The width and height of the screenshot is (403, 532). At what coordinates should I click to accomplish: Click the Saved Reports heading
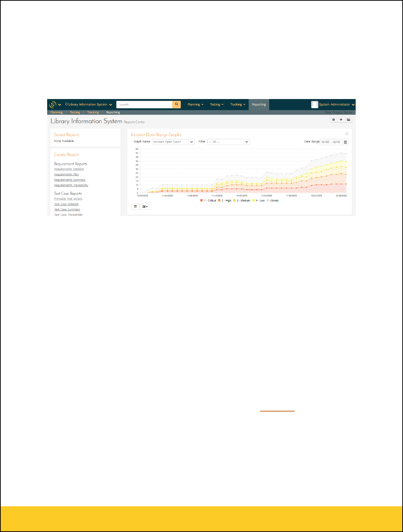67,135
